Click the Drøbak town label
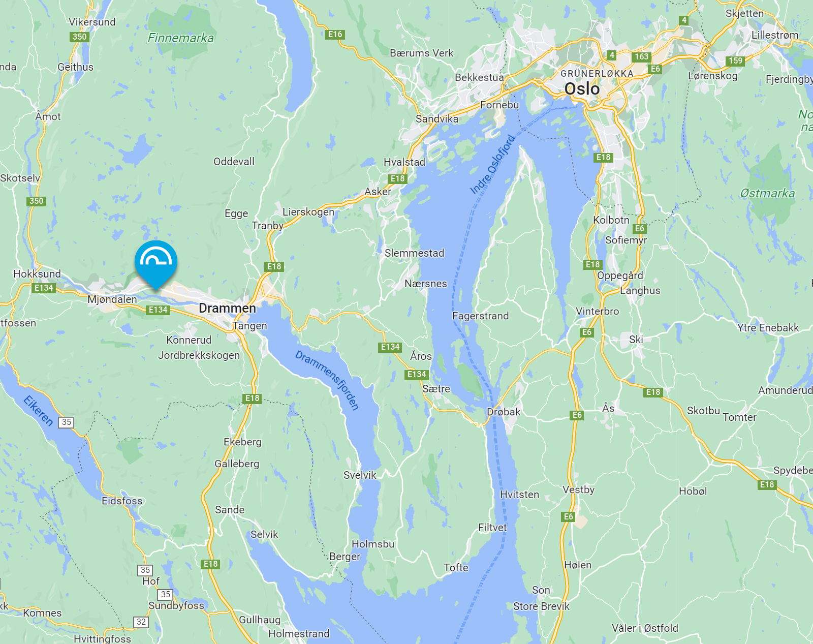Screen dimensions: 813x644 coord(504,412)
